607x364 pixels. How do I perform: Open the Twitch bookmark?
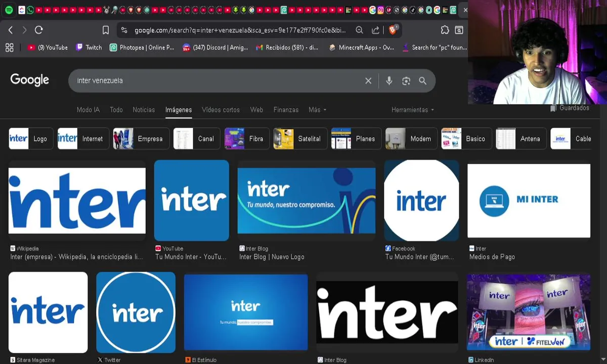[89, 48]
